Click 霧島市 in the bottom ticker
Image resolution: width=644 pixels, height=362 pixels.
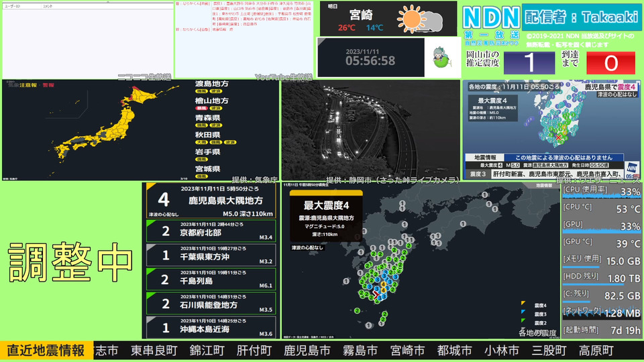coord(360,351)
